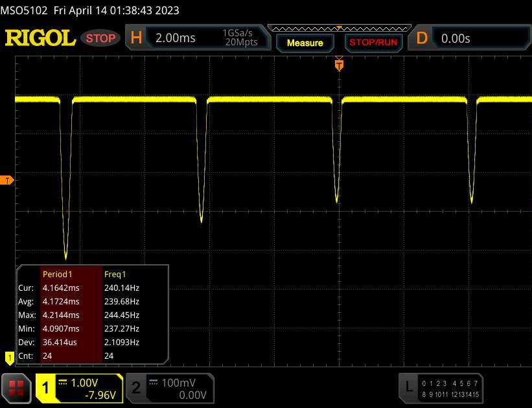Click the Max frequency value 244.45Hz
Viewport: 532px width, 408px height.
(121, 315)
